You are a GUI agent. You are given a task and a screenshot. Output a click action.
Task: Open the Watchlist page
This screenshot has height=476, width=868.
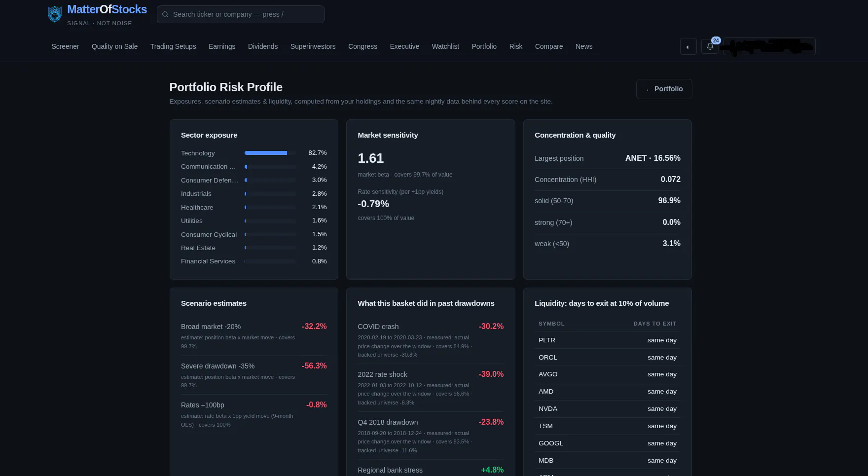pyautogui.click(x=445, y=46)
